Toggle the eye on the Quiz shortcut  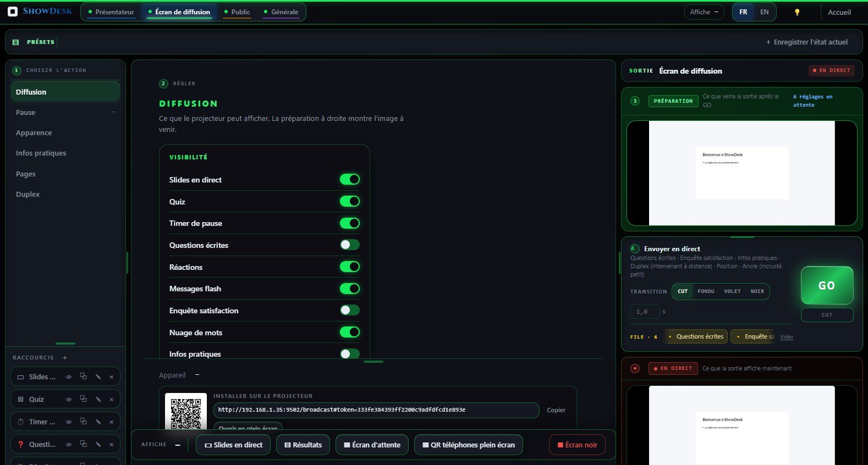point(69,400)
